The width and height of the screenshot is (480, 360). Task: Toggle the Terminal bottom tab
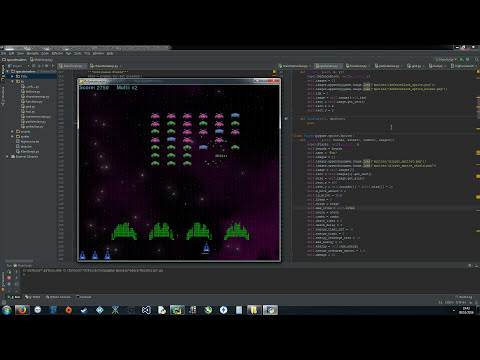click(84, 297)
